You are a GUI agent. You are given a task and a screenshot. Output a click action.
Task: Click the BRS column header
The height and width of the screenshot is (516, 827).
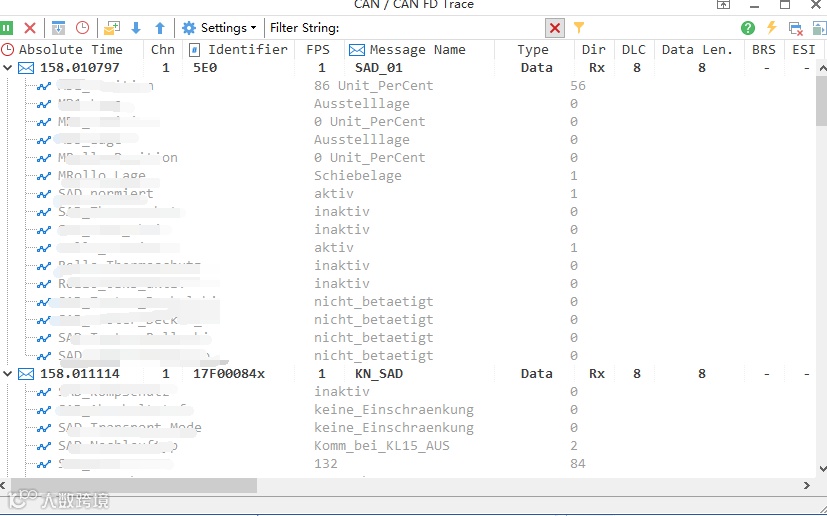[x=764, y=50]
